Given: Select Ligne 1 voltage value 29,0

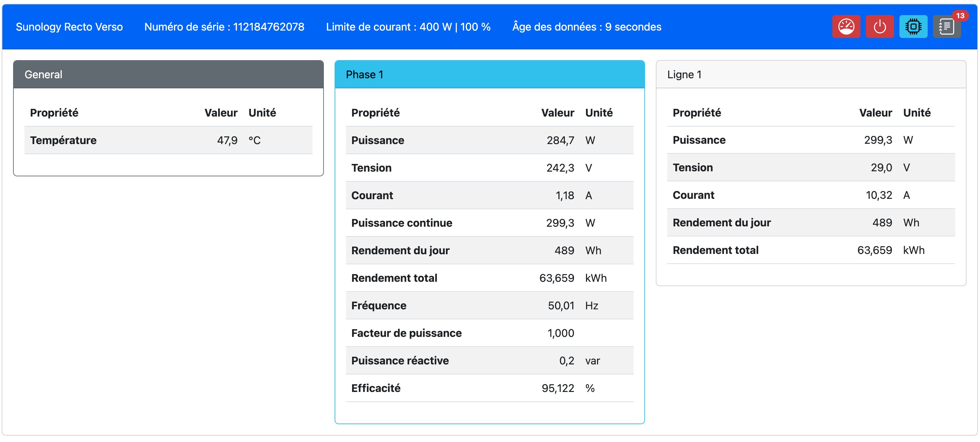Looking at the screenshot, I should tap(881, 167).
